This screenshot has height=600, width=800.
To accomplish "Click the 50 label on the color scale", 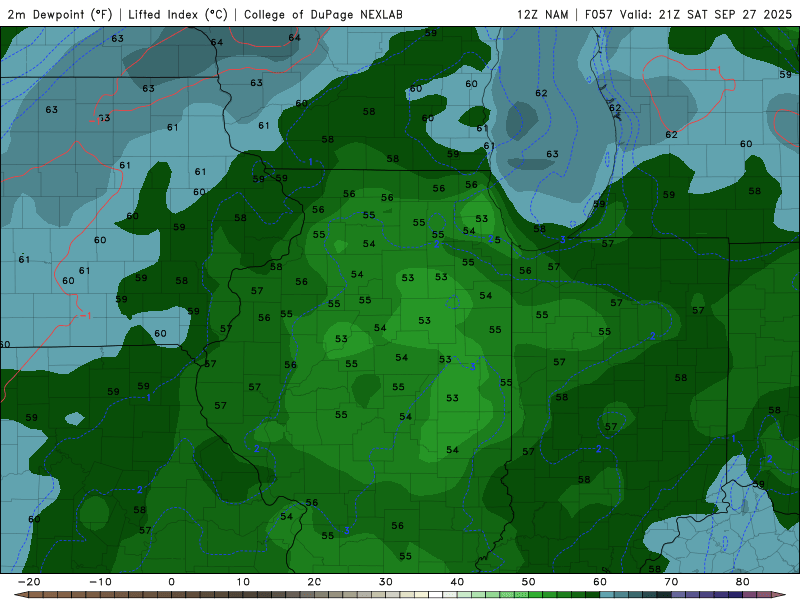I will pyautogui.click(x=529, y=582).
